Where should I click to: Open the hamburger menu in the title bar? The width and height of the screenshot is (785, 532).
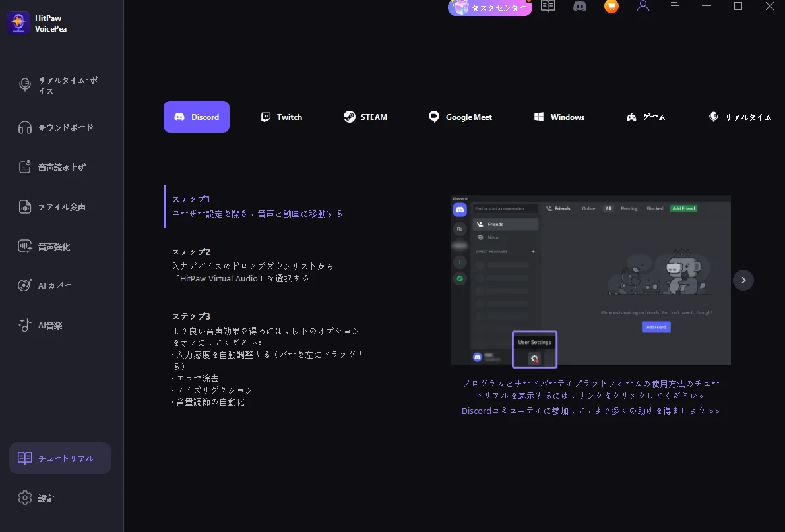(x=674, y=6)
